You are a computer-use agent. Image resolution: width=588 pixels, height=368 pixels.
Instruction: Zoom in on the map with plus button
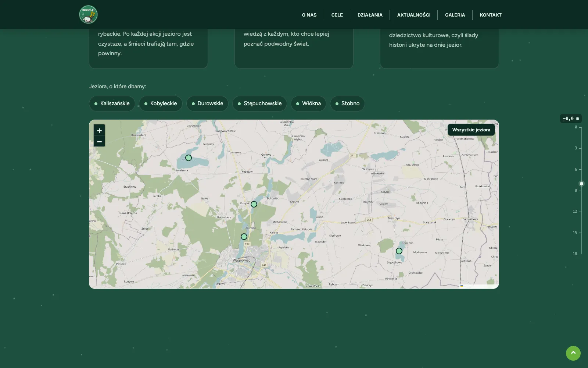(99, 130)
